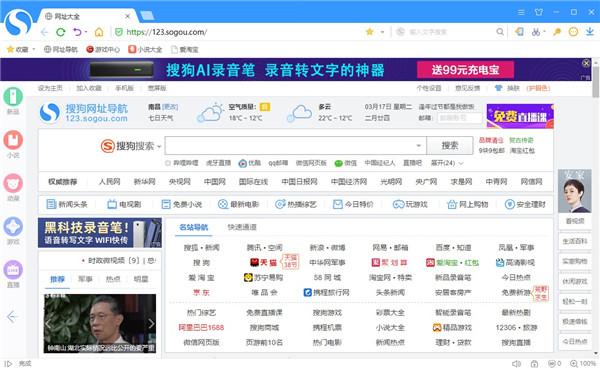The image size is (600, 369).
Task: Open the 小说大全 bookmark
Action: 145,49
